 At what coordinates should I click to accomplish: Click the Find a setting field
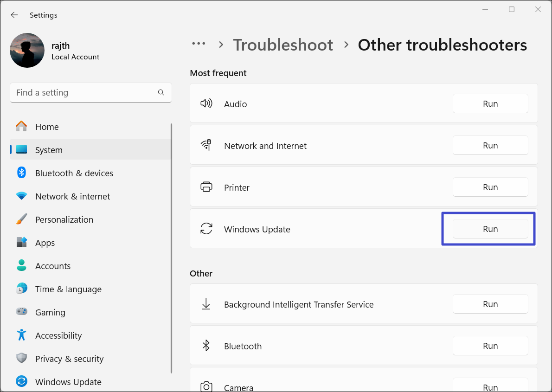(x=83, y=93)
